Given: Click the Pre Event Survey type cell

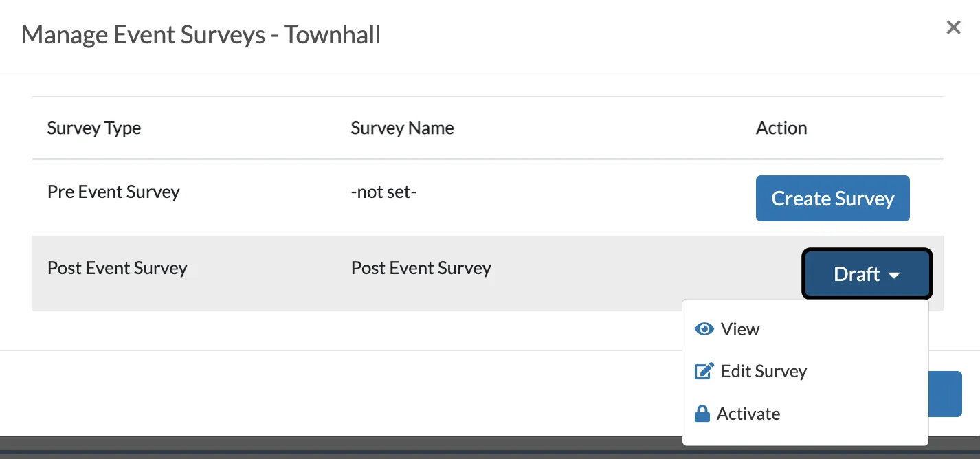Looking at the screenshot, I should click(113, 192).
